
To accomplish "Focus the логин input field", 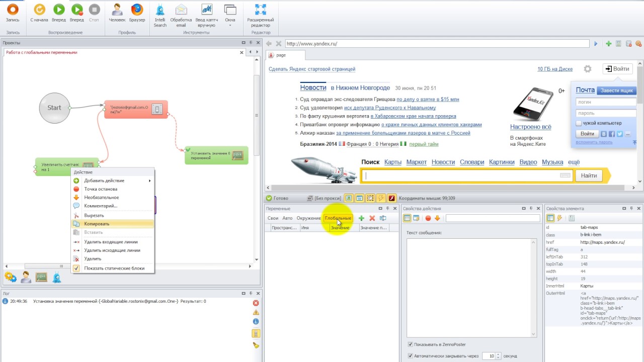I will coord(606,102).
